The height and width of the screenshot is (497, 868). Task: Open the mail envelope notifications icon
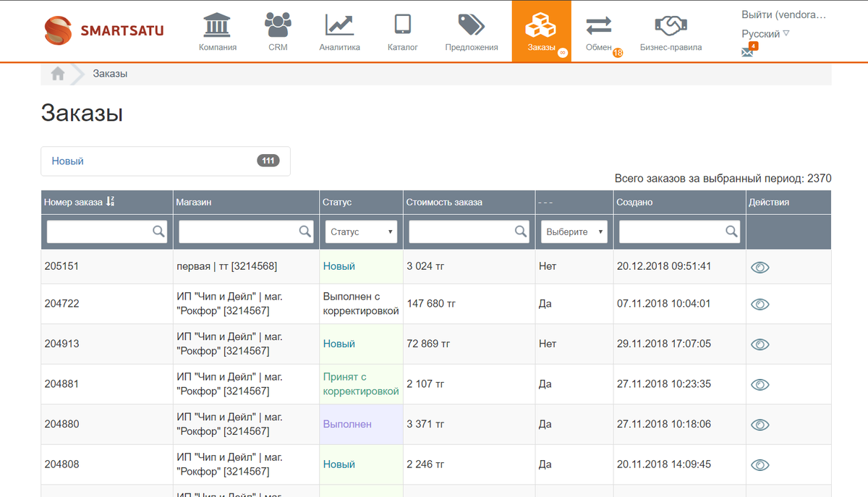click(748, 51)
